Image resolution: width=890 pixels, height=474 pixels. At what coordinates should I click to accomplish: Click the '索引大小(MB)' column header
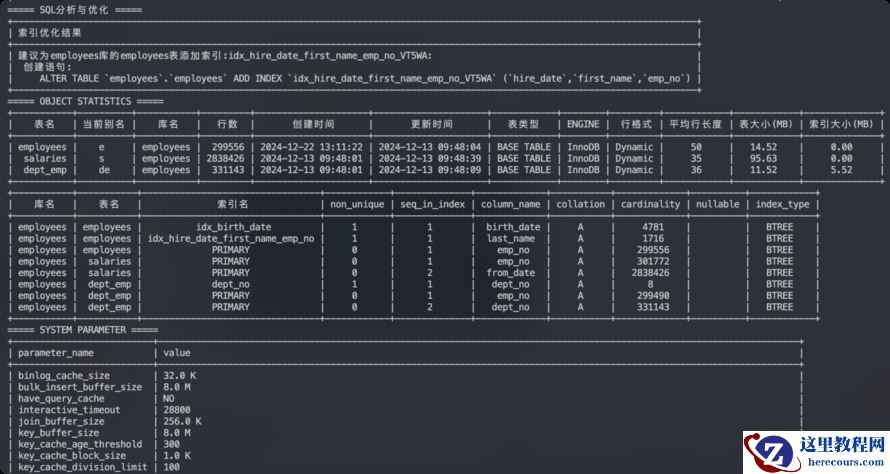[841, 124]
